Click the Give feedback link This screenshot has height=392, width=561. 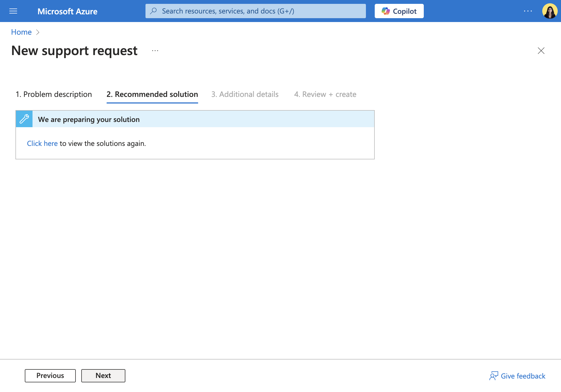pyautogui.click(x=523, y=376)
